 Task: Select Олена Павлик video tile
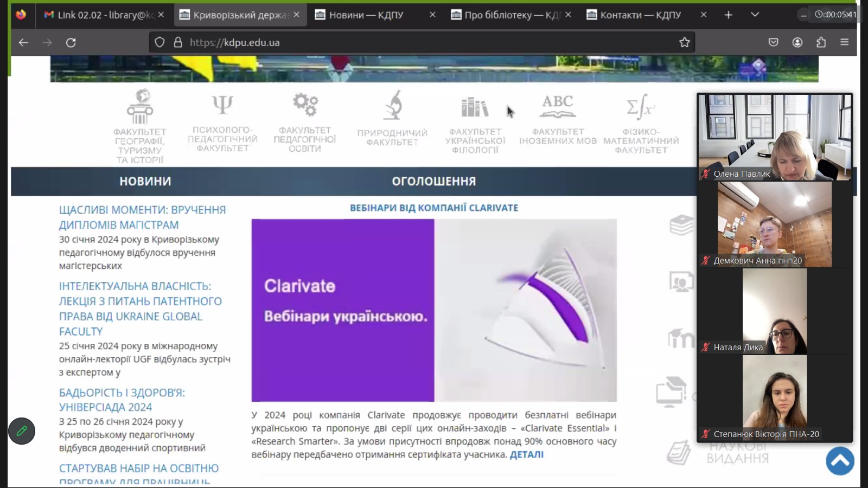point(775,137)
